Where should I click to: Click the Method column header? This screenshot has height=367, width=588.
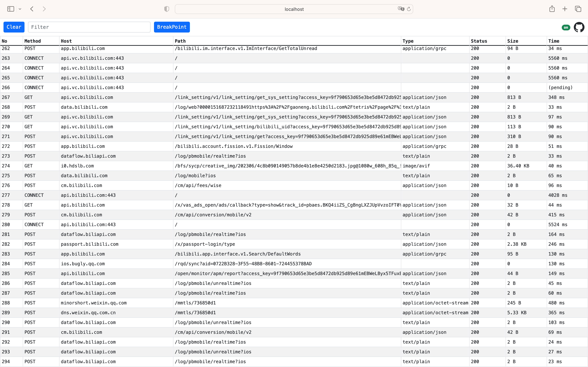33,41
